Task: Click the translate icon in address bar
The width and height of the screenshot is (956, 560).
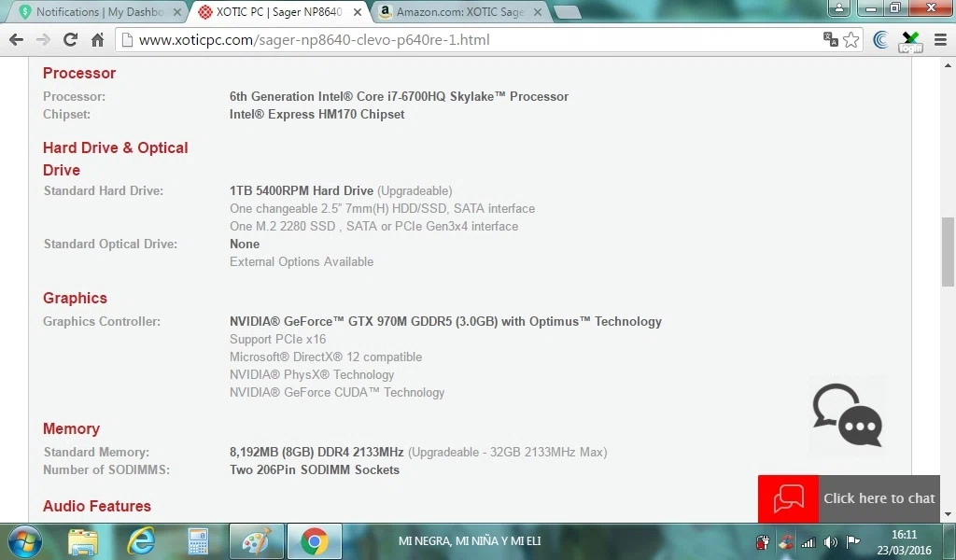Action: tap(830, 39)
